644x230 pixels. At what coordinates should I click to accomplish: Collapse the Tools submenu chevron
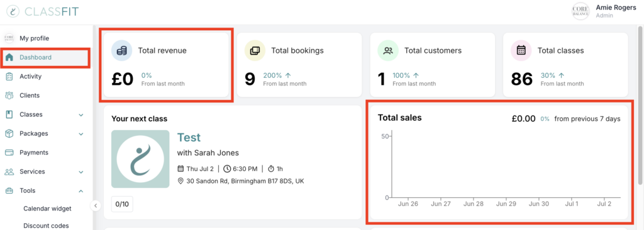pos(81,191)
